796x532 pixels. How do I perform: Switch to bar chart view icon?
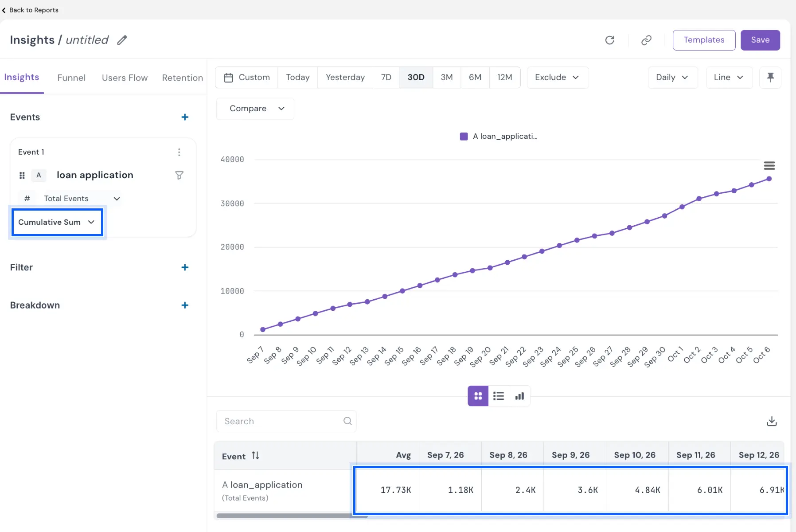519,396
